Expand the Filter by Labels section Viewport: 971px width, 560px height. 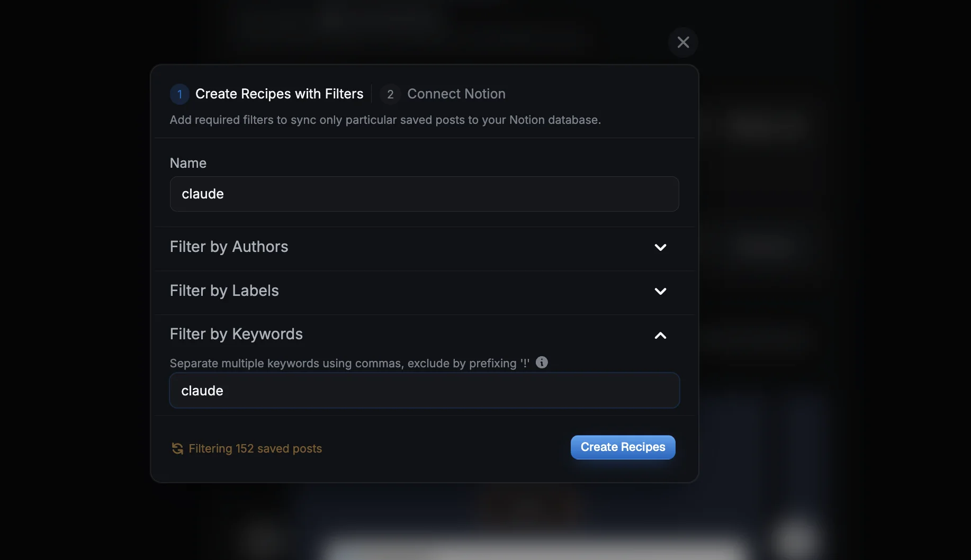point(424,291)
